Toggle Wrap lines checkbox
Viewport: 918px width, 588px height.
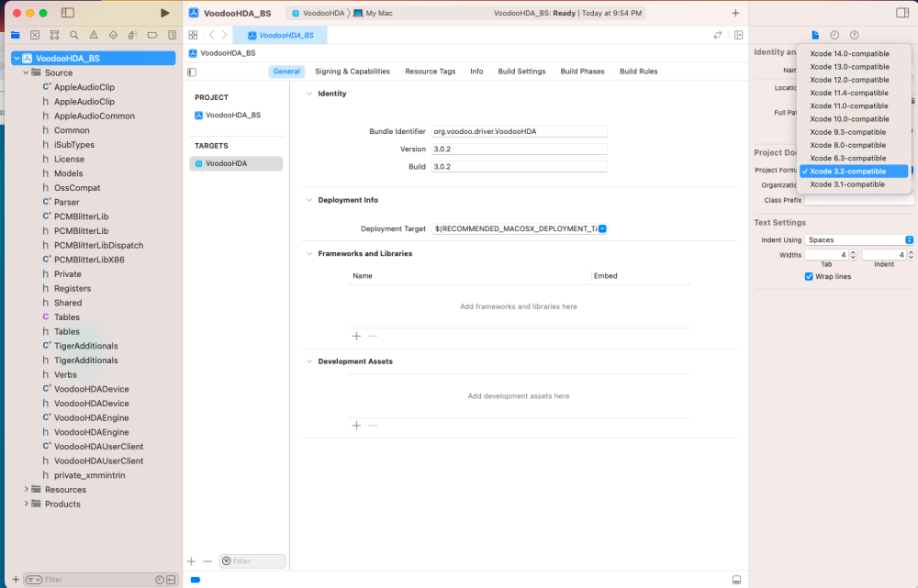(x=809, y=276)
